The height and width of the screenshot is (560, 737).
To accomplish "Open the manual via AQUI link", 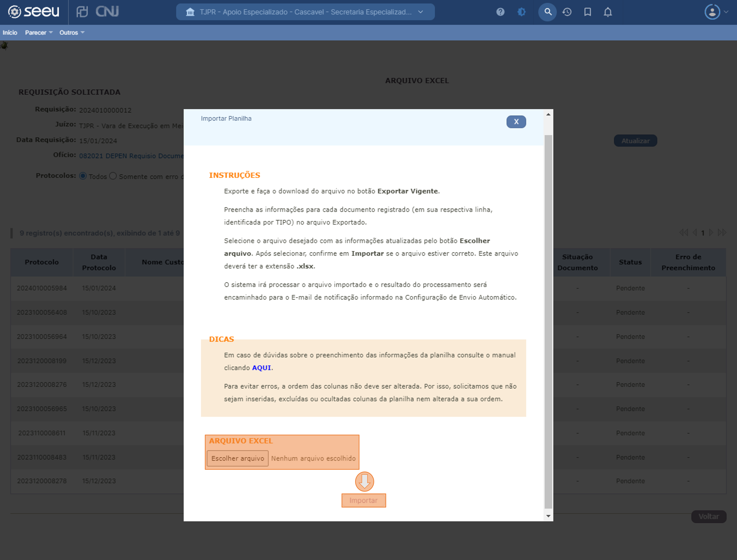I will pyautogui.click(x=261, y=368).
